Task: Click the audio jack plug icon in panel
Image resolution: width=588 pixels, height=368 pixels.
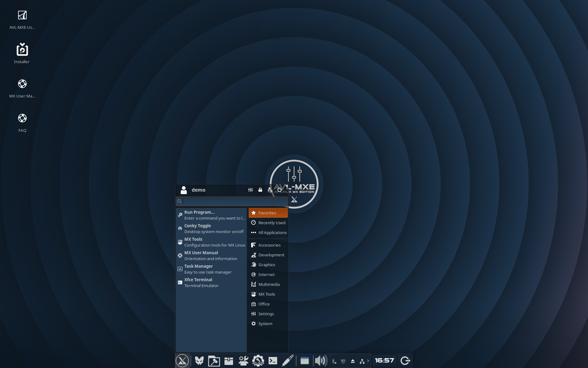Action: point(287,361)
